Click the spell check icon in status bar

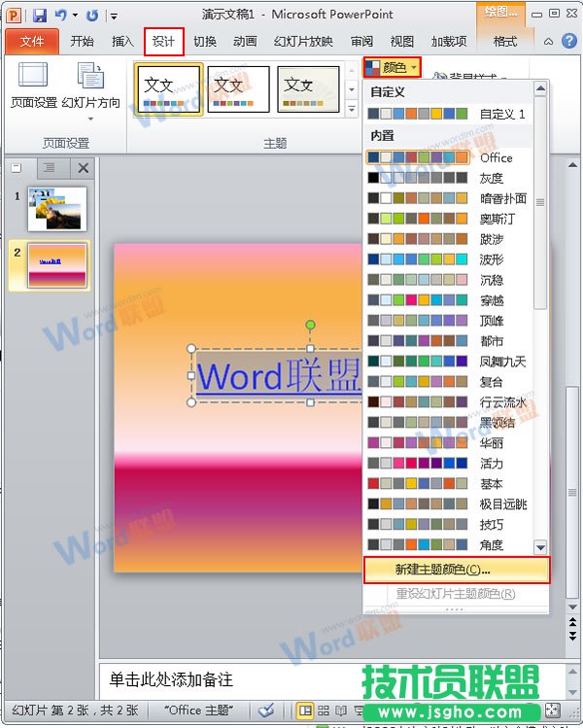point(267,711)
